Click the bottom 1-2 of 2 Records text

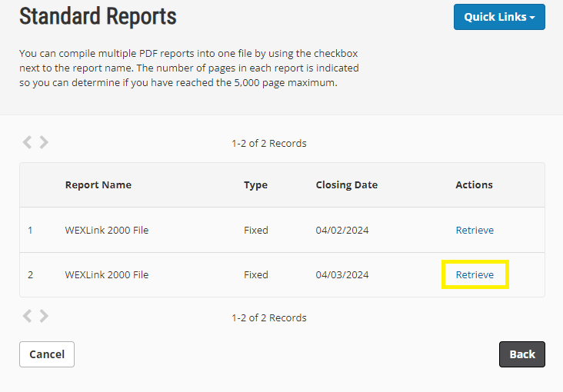(269, 317)
